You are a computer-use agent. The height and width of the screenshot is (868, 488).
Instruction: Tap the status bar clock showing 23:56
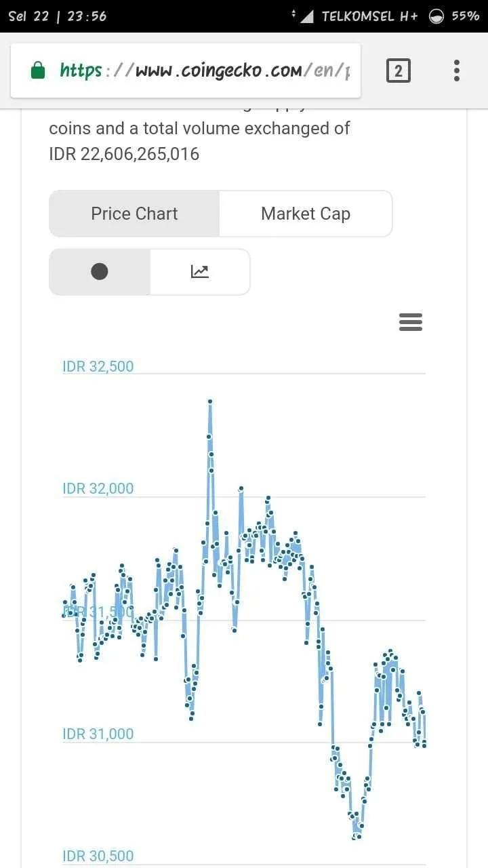point(87,16)
